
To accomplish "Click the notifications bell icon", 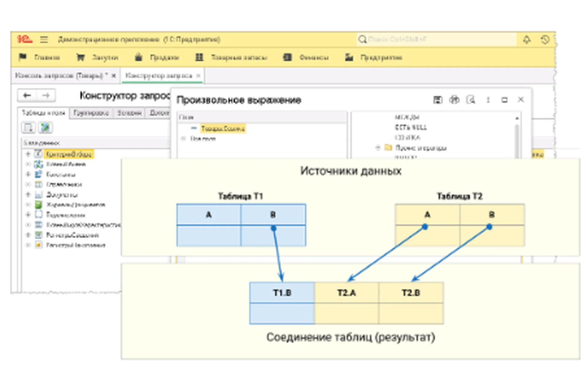I will [x=526, y=40].
